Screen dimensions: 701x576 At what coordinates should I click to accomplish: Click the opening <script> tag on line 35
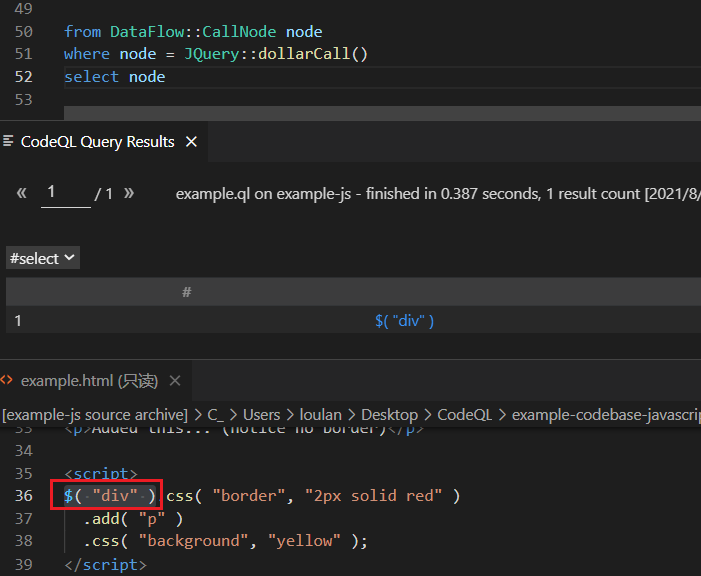(x=101, y=474)
